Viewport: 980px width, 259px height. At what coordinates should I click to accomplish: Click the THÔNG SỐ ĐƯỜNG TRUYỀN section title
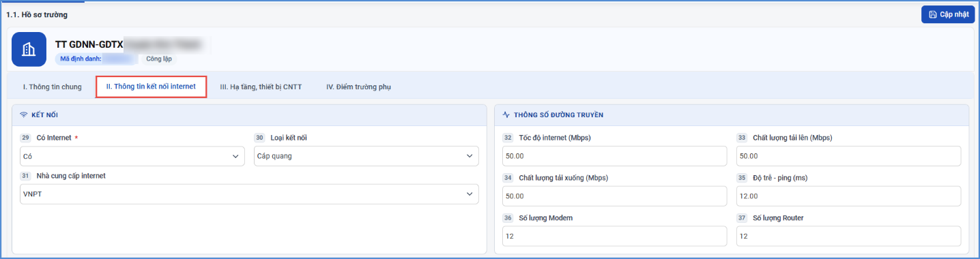tap(558, 115)
